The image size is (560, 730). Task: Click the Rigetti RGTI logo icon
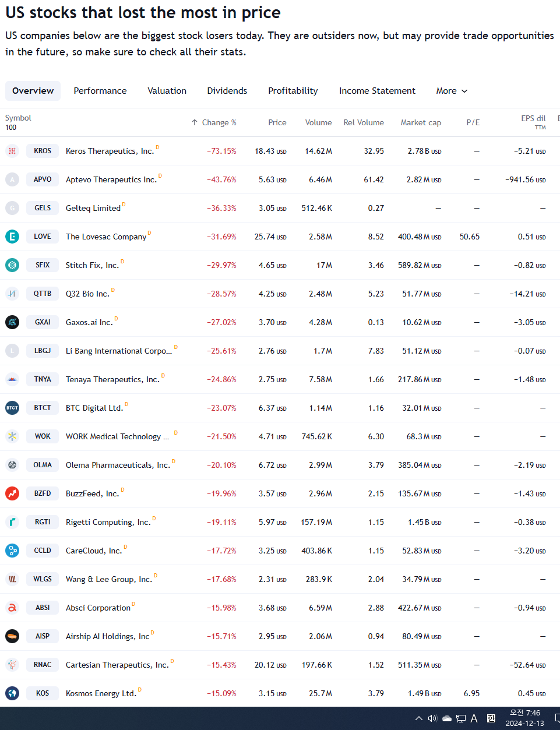[x=12, y=522]
